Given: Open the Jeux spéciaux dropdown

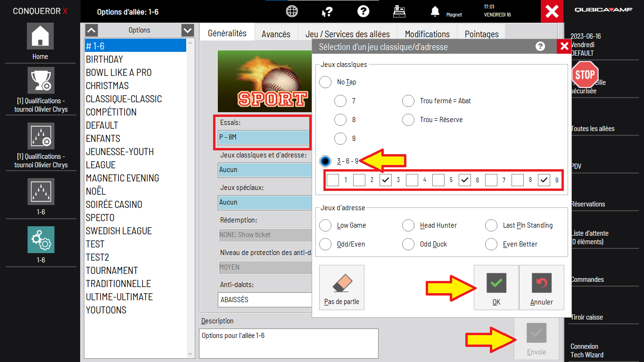Looking at the screenshot, I should click(264, 202).
